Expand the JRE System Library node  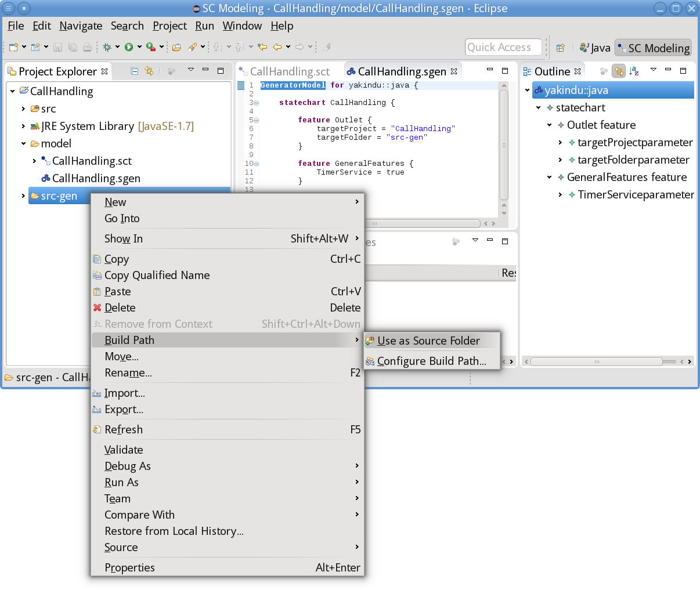tap(23, 126)
